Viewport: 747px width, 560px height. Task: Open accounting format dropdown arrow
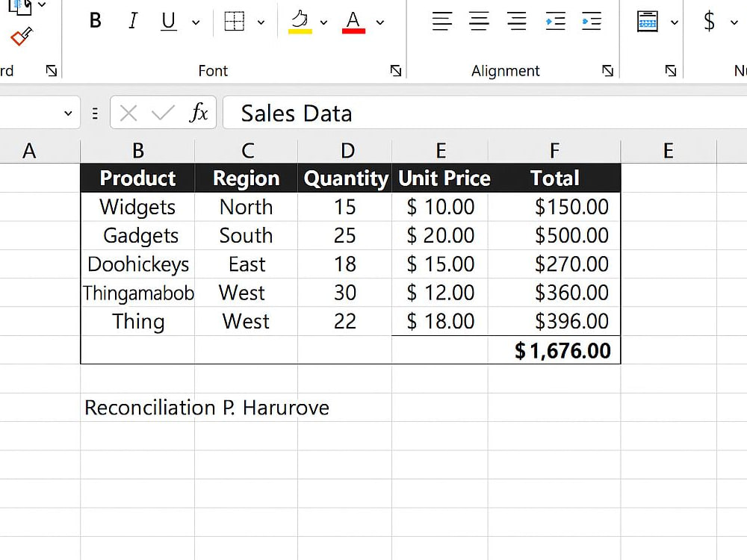[734, 22]
